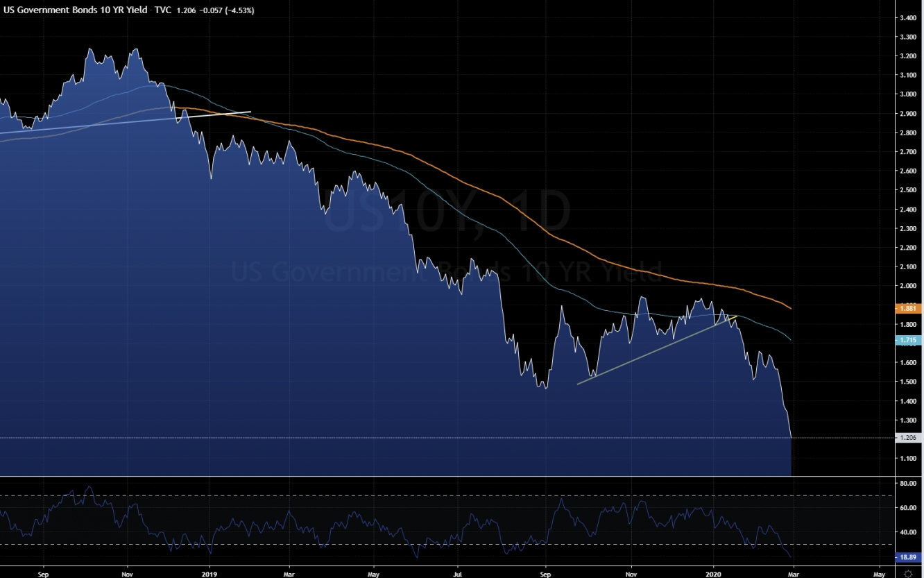Image resolution: width=924 pixels, height=578 pixels.
Task: Click the 1.100 price axis label
Action: (x=908, y=459)
